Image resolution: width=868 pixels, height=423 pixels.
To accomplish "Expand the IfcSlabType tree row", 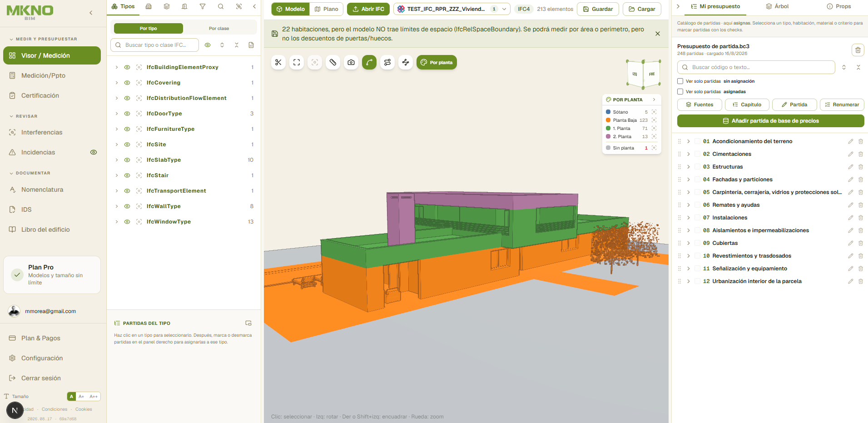I will [117, 160].
